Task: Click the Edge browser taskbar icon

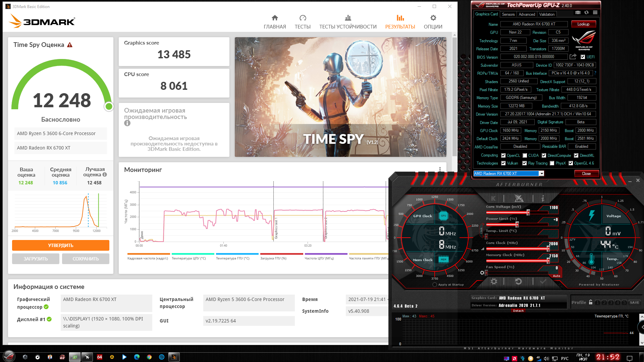Action: point(137,357)
